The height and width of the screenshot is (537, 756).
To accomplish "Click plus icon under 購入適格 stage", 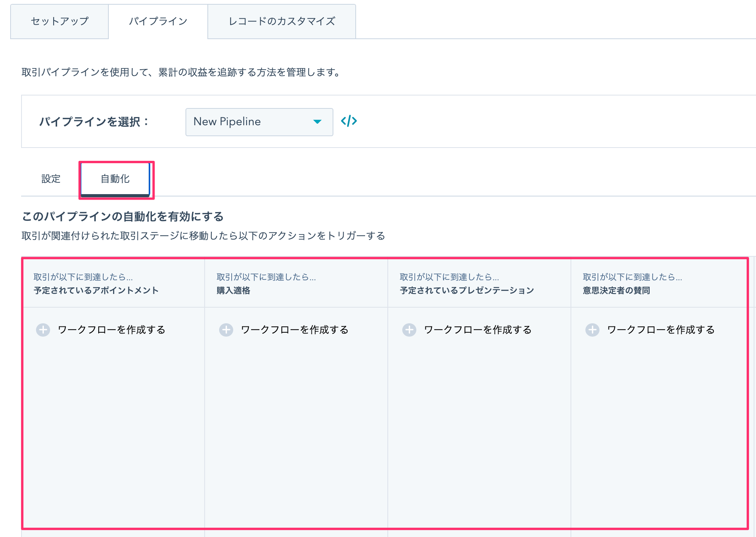I will click(226, 330).
